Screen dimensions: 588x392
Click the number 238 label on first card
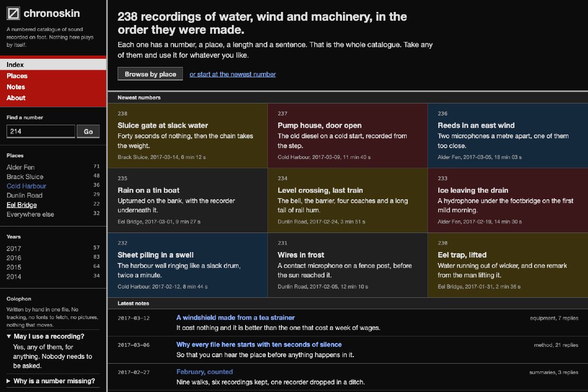[x=122, y=114]
